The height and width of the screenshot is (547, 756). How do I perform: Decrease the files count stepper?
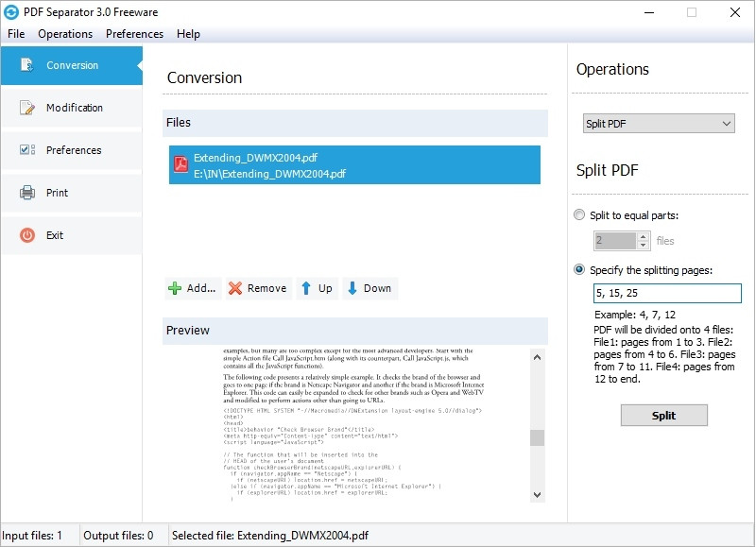643,245
